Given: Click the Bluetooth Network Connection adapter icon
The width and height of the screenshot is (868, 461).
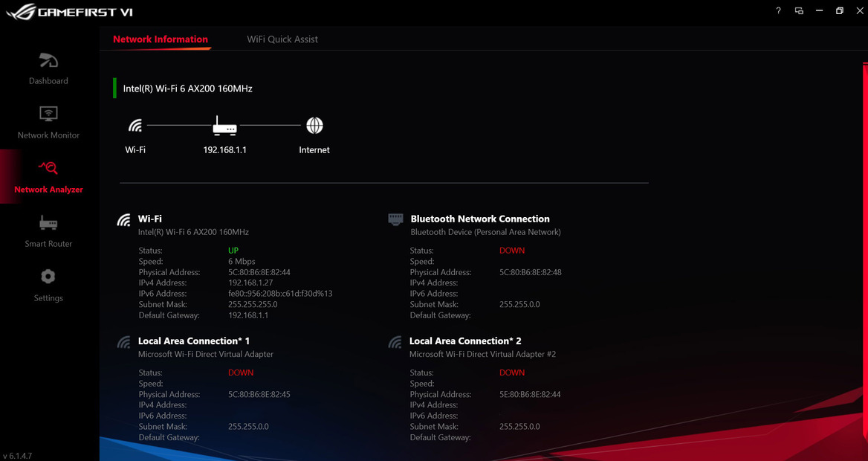Looking at the screenshot, I should coord(395,219).
